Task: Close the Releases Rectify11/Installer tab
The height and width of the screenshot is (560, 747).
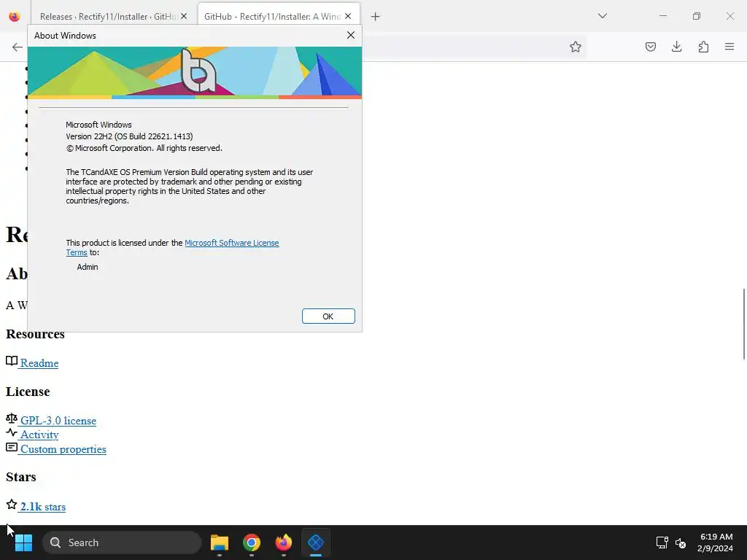Action: (x=184, y=16)
